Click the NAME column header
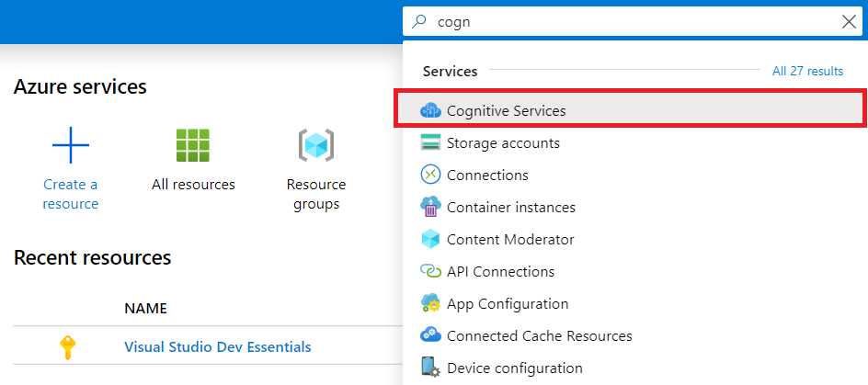This screenshot has width=868, height=385. pyautogui.click(x=145, y=308)
